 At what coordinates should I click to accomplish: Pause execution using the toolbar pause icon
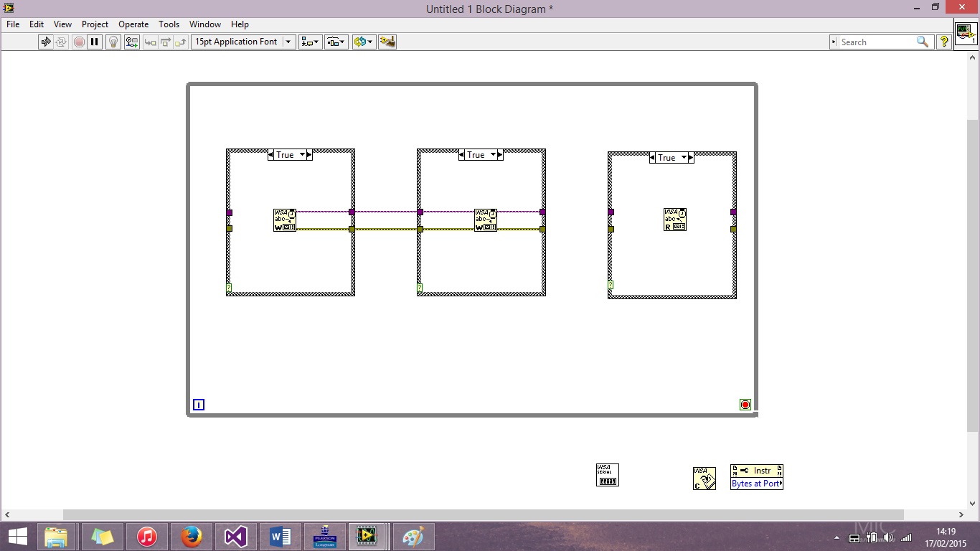point(95,42)
